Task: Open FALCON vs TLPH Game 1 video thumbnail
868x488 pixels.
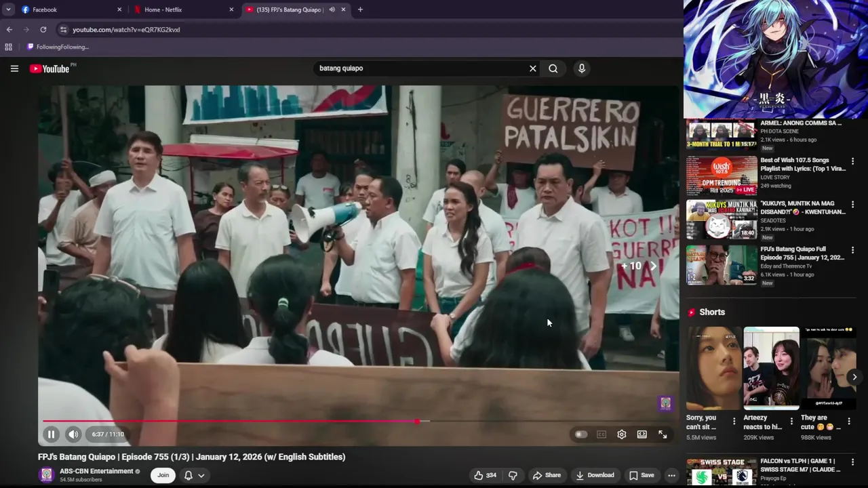Action: (722, 472)
